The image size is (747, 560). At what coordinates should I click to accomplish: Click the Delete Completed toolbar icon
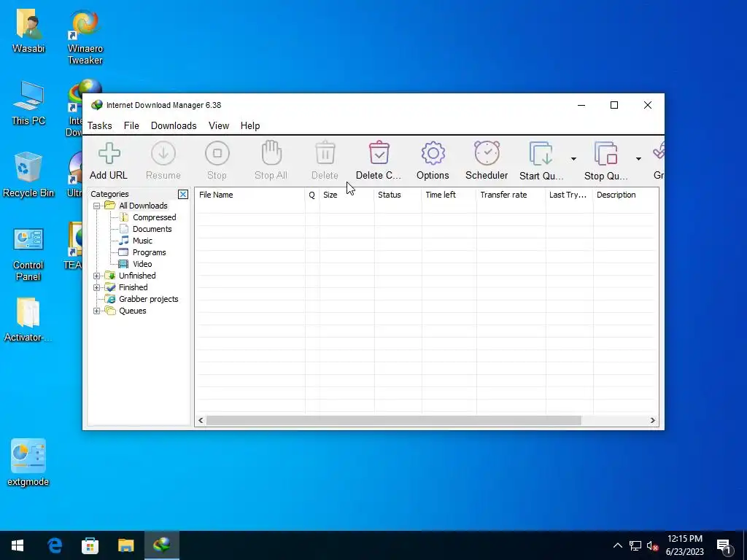point(379,152)
